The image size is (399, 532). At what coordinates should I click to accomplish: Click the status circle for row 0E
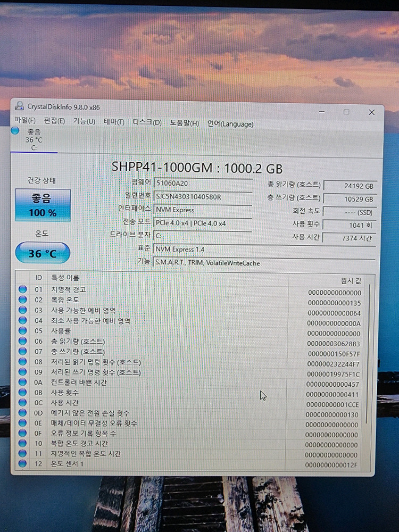[x=23, y=423]
